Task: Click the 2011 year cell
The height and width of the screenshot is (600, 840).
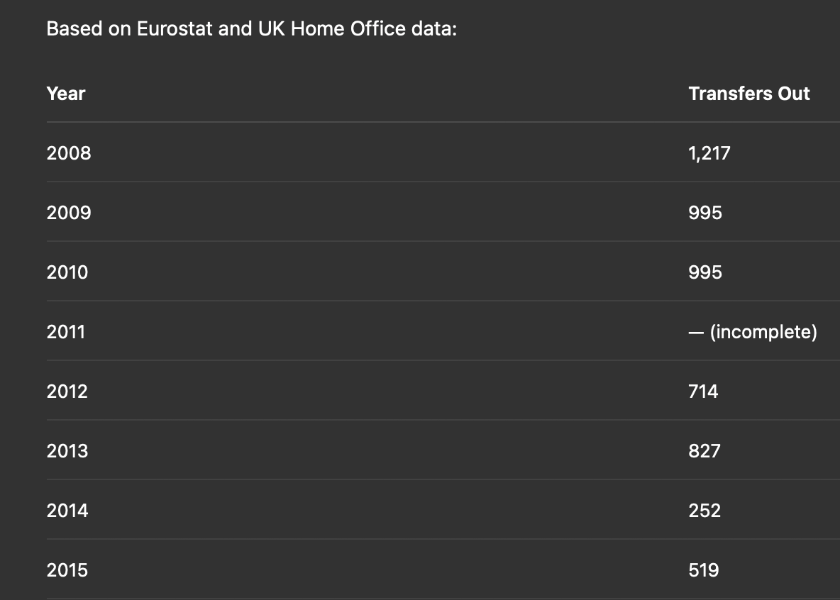Action: 66,332
